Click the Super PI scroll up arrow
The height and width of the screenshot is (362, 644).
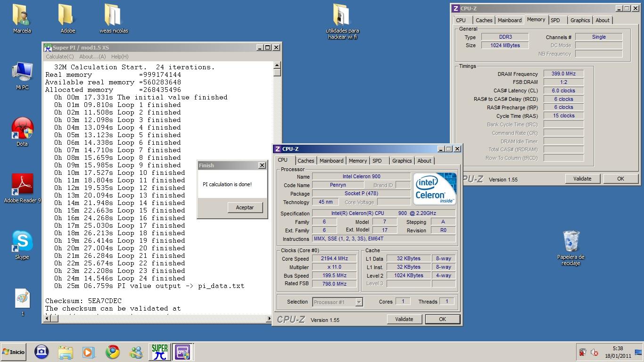point(277,66)
